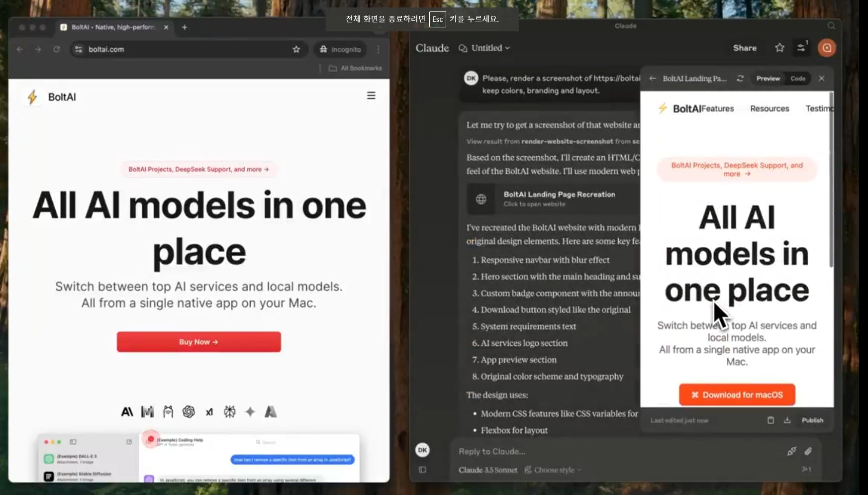Click the last logo in the AI services row
This screenshot has height=495, width=868.
[x=271, y=412]
